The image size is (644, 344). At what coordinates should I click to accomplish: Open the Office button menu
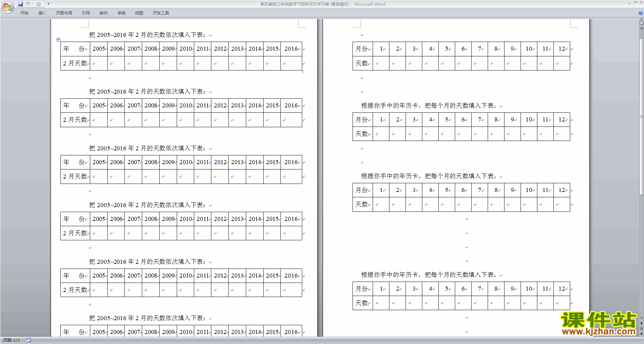pos(7,7)
